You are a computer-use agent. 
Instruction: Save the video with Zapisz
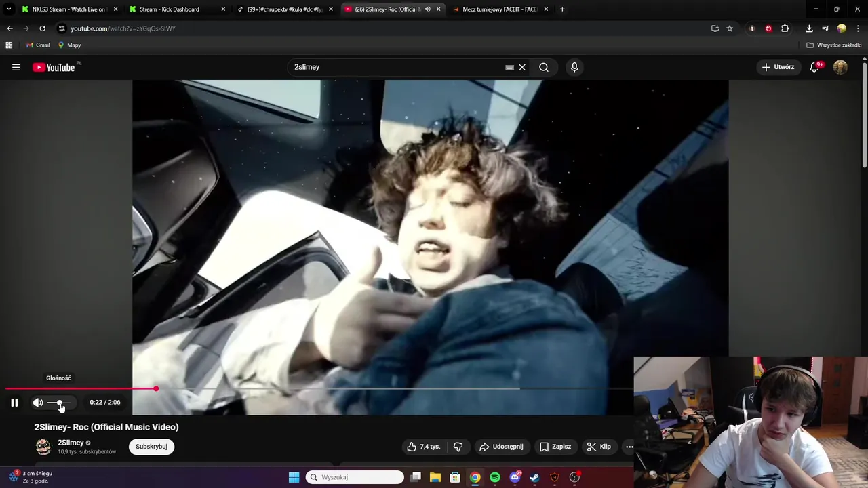tap(555, 447)
